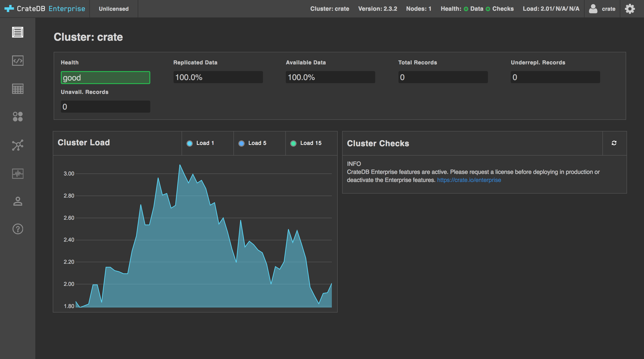This screenshot has height=359, width=644.
Task: Open the Users/Privileges sidebar icon
Action: coord(17,201)
